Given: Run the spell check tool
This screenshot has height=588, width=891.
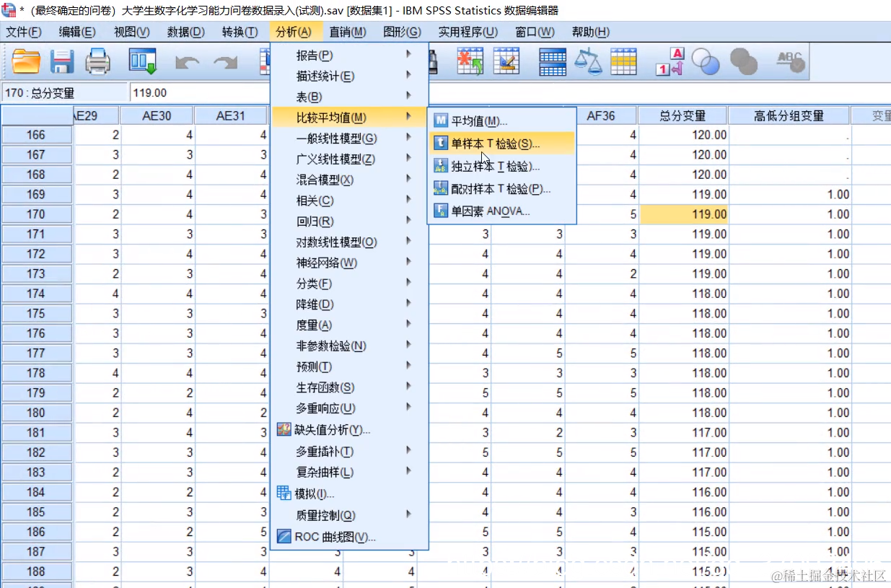Looking at the screenshot, I should coord(790,61).
